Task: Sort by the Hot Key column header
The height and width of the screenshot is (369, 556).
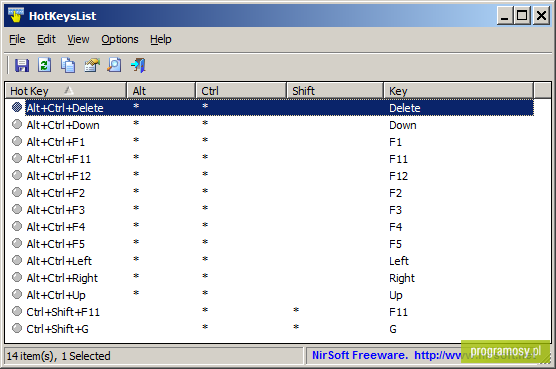Action: [x=66, y=91]
